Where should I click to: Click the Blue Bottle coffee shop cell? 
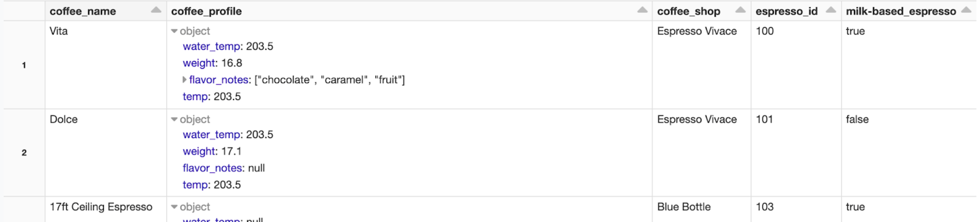point(684,207)
